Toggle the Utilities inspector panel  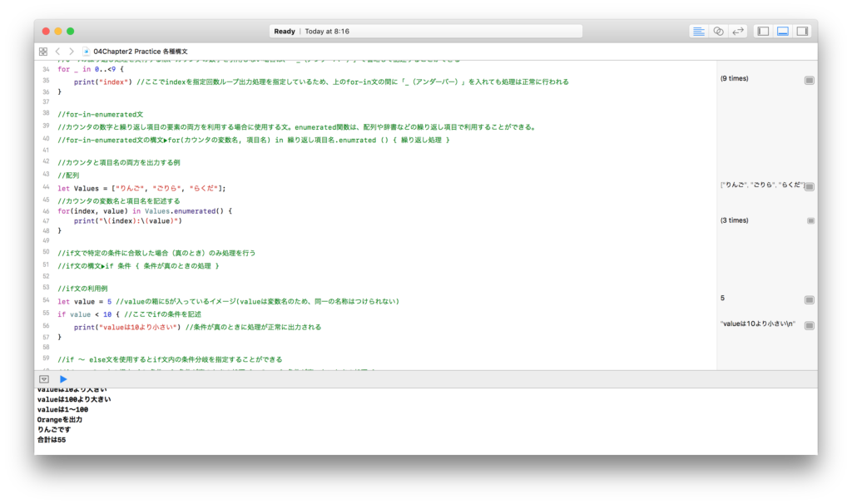(803, 31)
